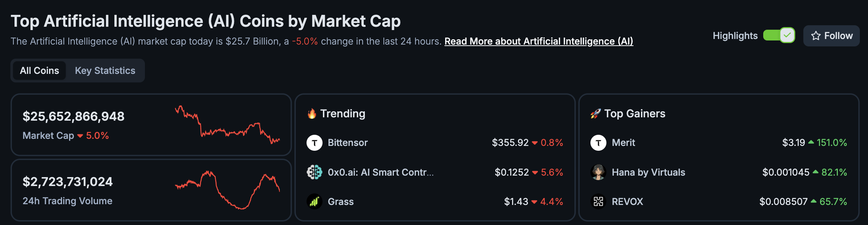Viewport: 868px width, 225px height.
Task: Open Read More about Artificial Intelligence link
Action: (x=539, y=41)
